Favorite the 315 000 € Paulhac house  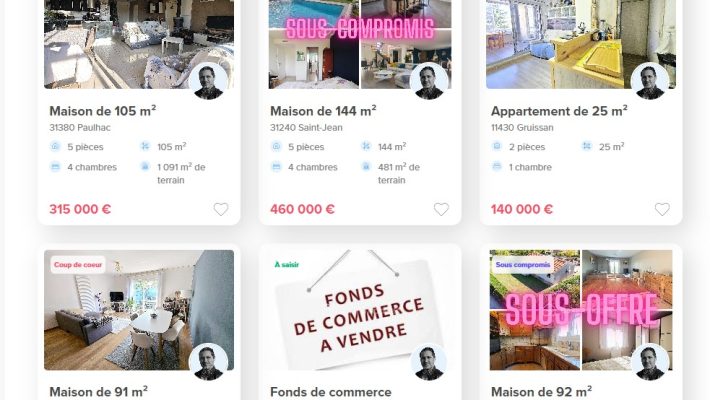click(x=221, y=209)
